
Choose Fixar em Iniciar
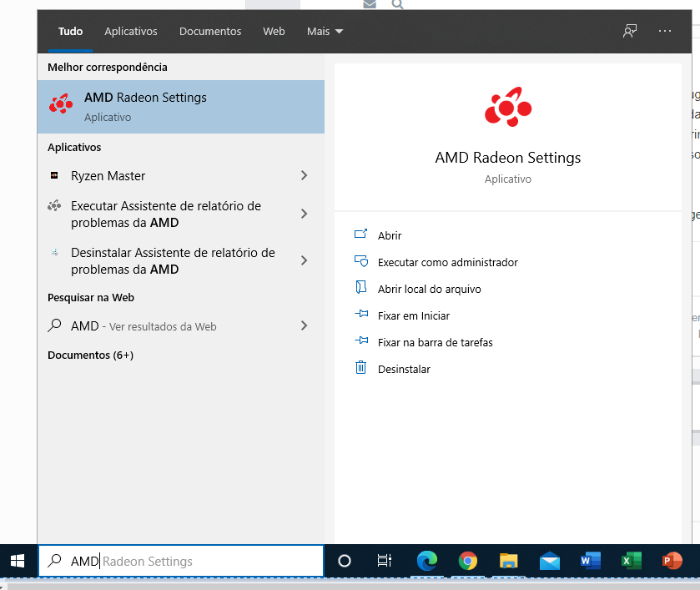tap(414, 315)
